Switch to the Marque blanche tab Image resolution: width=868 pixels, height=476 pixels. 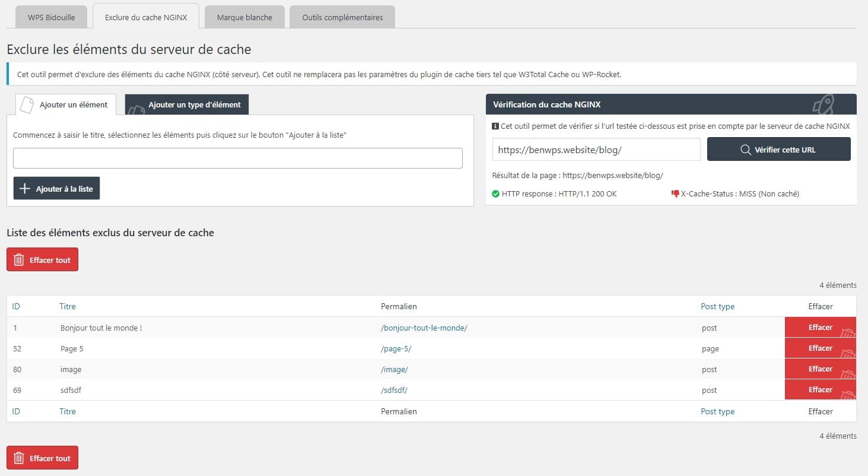coord(244,17)
